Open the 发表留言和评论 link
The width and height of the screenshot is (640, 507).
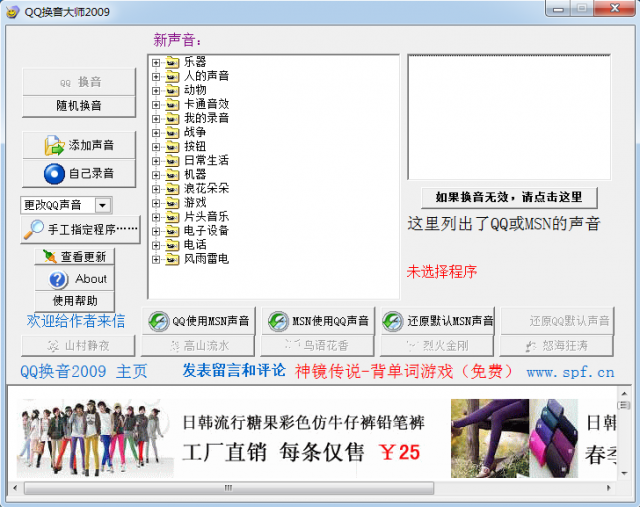234,371
